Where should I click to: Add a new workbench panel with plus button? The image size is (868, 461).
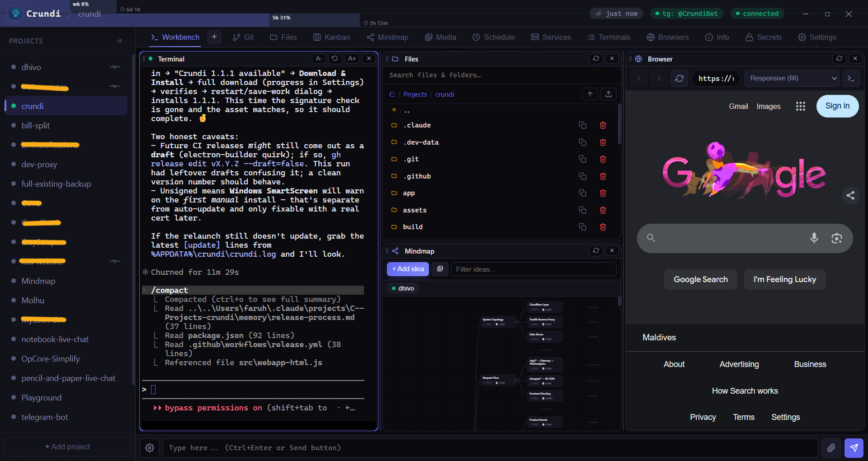pos(214,37)
